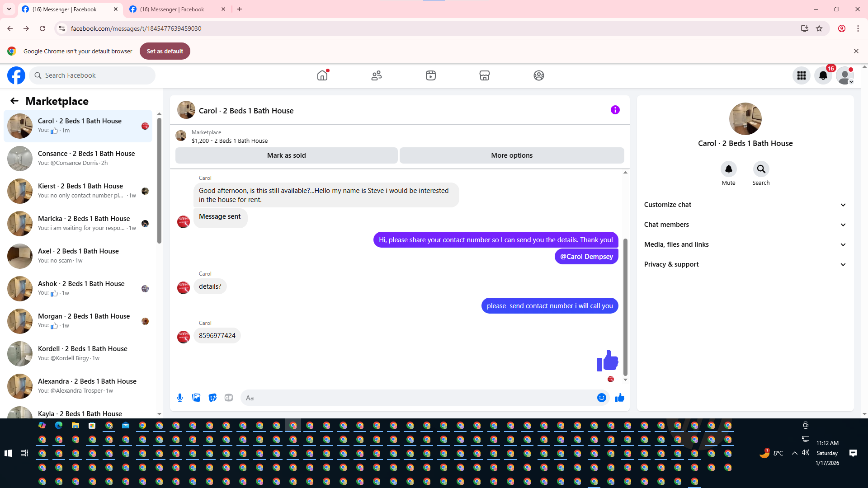The height and width of the screenshot is (488, 868).
Task: Attach a photo using image icon
Action: (x=196, y=398)
